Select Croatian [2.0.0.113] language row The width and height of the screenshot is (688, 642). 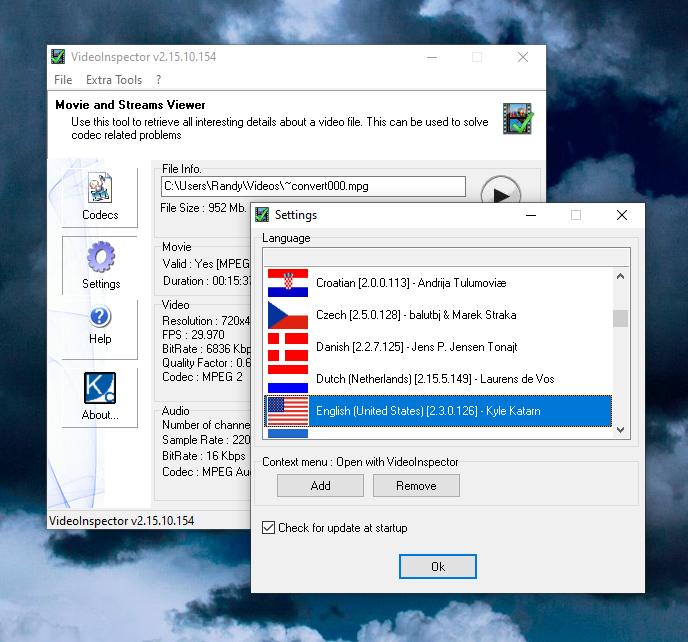pyautogui.click(x=438, y=283)
